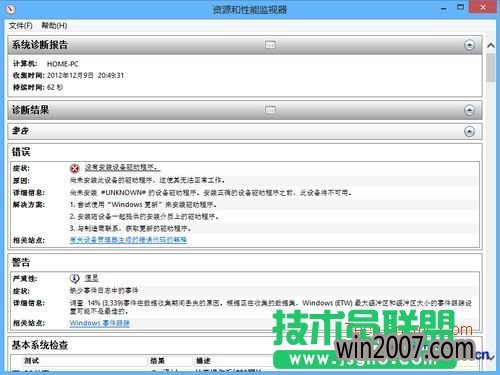Click the 描述 column header
This screenshot has width=500, height=375.
click(203, 361)
